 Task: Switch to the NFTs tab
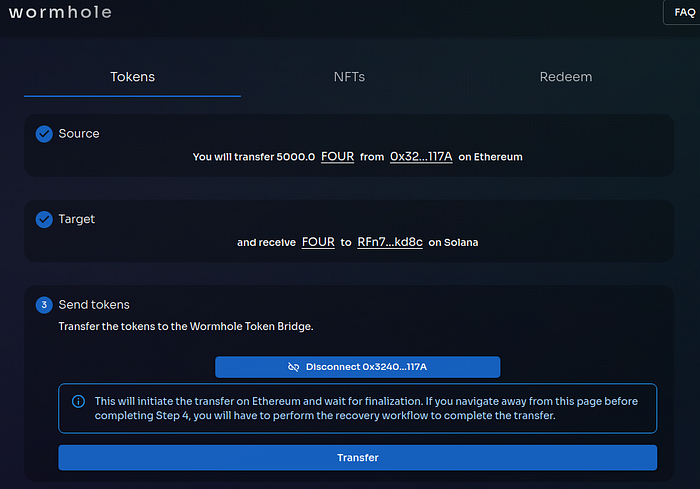[349, 77]
